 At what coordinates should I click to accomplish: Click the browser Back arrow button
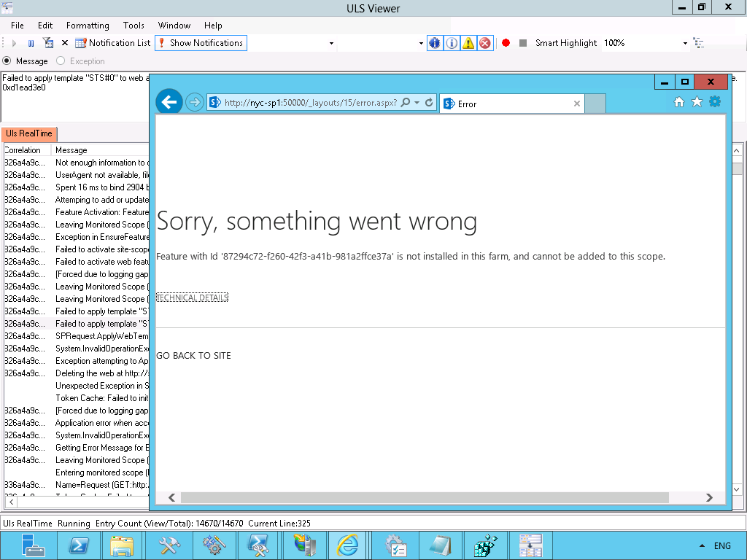tap(169, 101)
